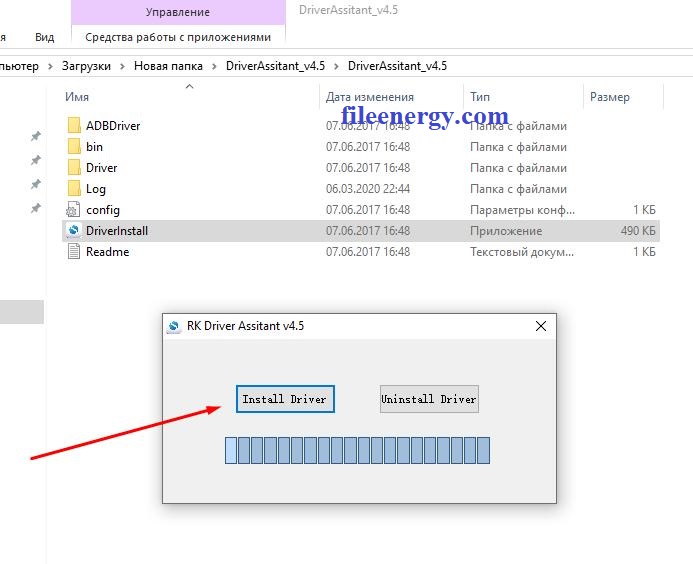
Task: Click the RK Driver Assitant title bar icon
Action: click(174, 327)
